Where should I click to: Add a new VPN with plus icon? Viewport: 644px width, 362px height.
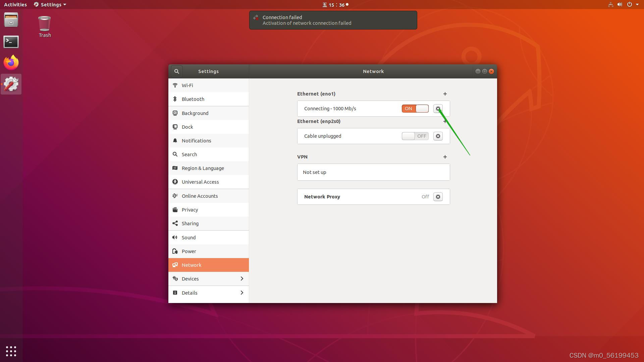[445, 157]
